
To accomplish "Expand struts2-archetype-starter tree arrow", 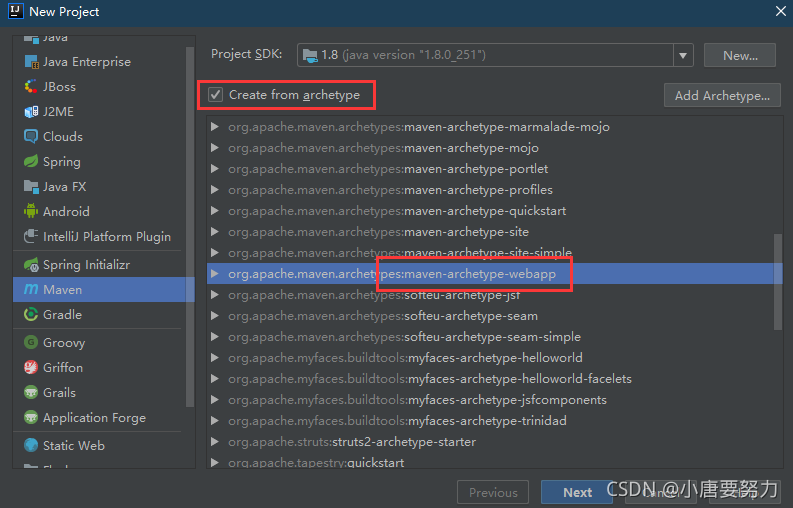I will (215, 442).
